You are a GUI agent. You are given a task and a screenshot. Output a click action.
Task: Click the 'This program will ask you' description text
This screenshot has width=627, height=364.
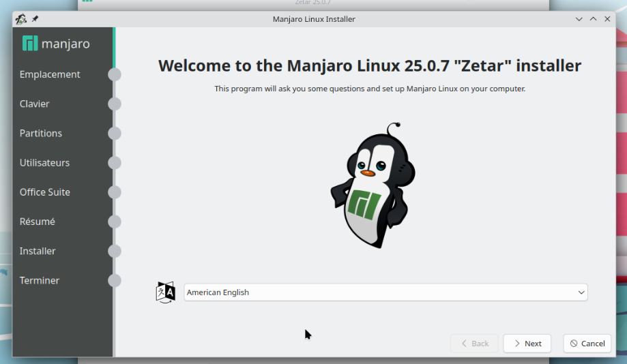(x=370, y=89)
